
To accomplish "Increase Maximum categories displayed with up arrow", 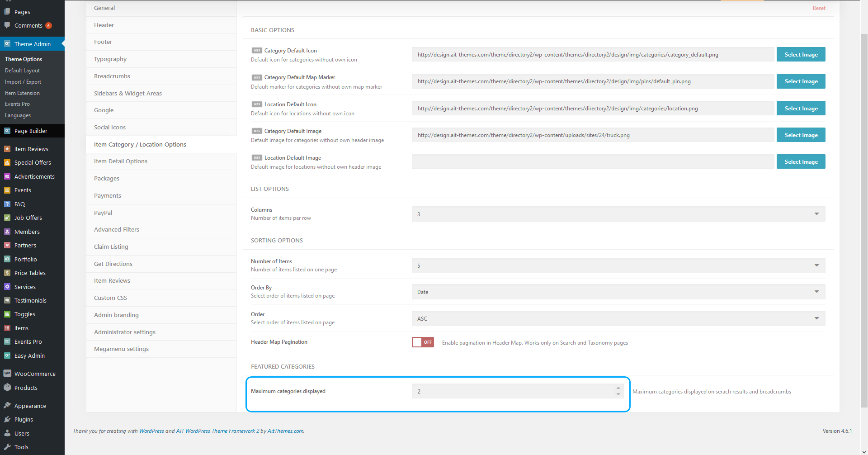I will click(618, 388).
